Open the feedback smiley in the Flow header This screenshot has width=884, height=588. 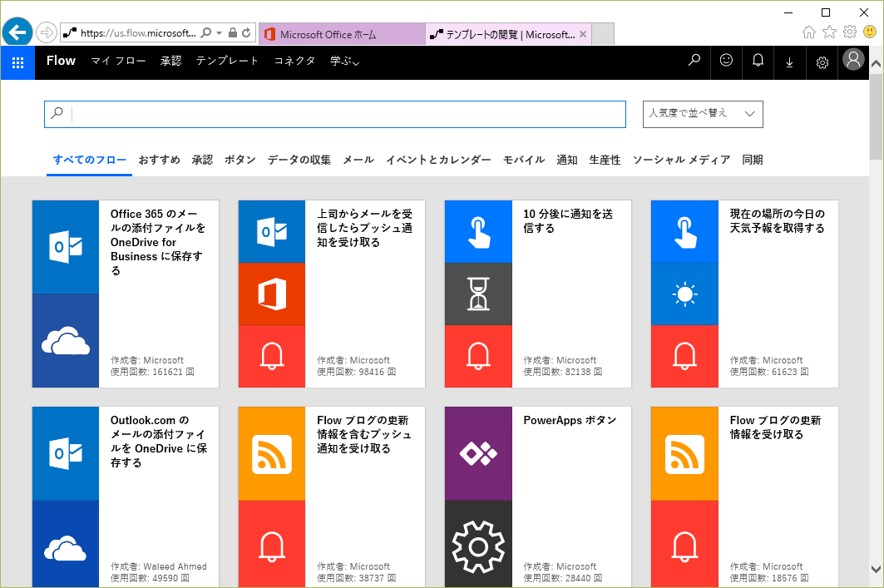coord(726,61)
